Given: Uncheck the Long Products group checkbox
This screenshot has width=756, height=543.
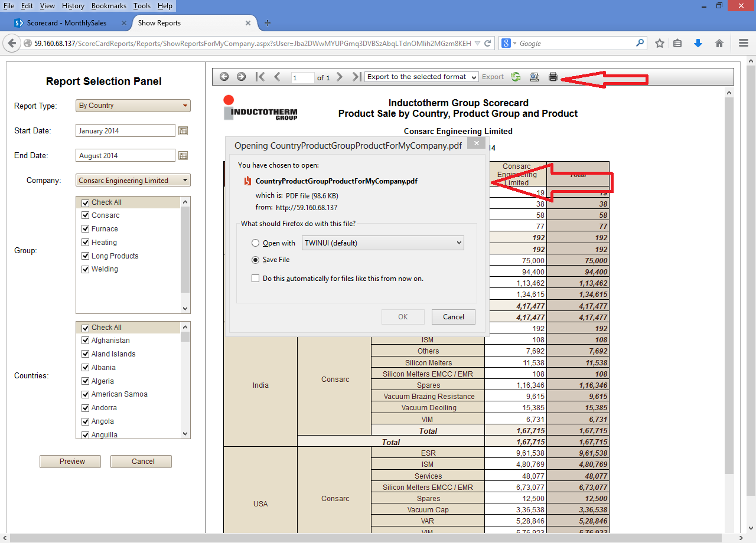Looking at the screenshot, I should point(86,256).
